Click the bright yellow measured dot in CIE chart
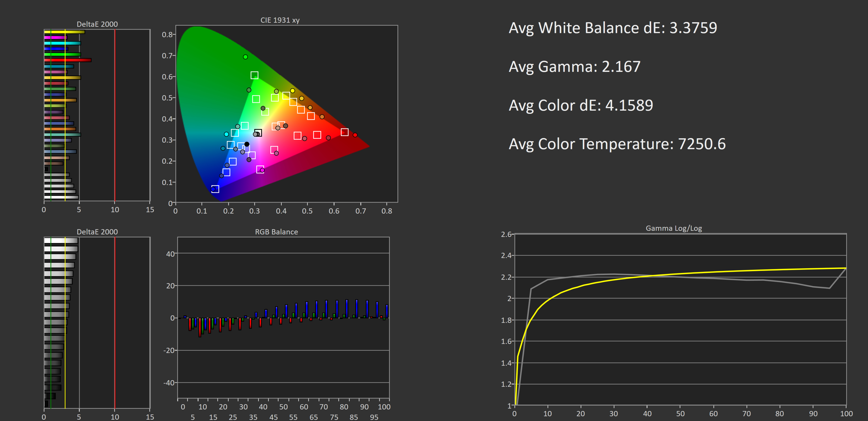 click(292, 91)
